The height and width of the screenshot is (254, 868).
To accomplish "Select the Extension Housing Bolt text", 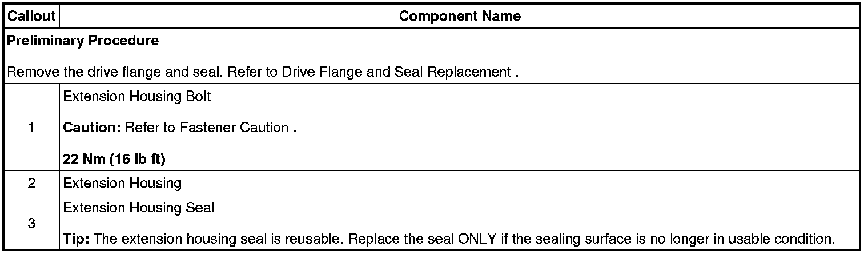I will point(136,97).
